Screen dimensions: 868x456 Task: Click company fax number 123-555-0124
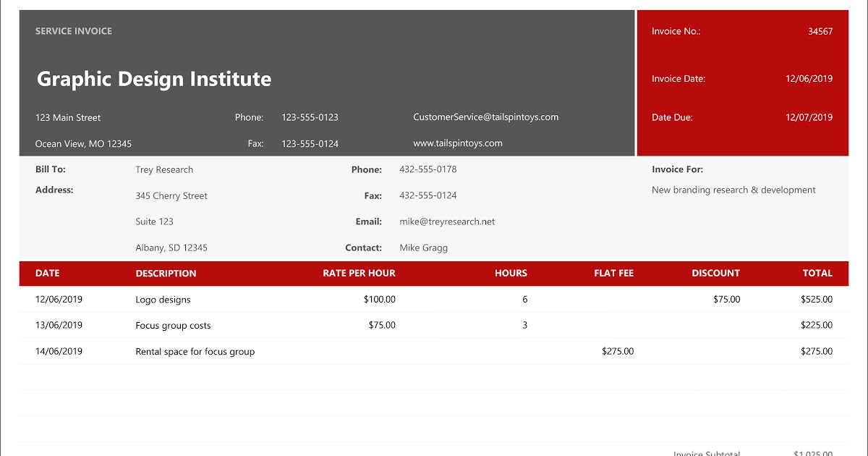point(310,143)
